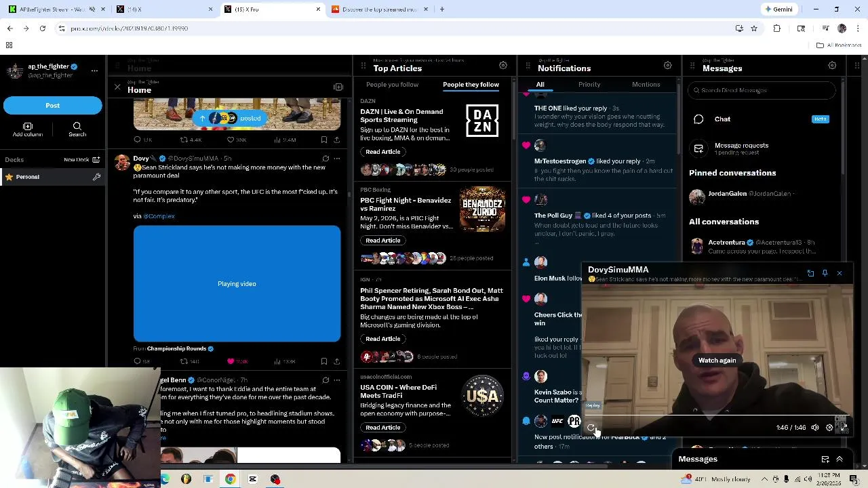Screen dimensions: 868x488
Task: Open Acetrentura conversation
Action: pos(761,247)
